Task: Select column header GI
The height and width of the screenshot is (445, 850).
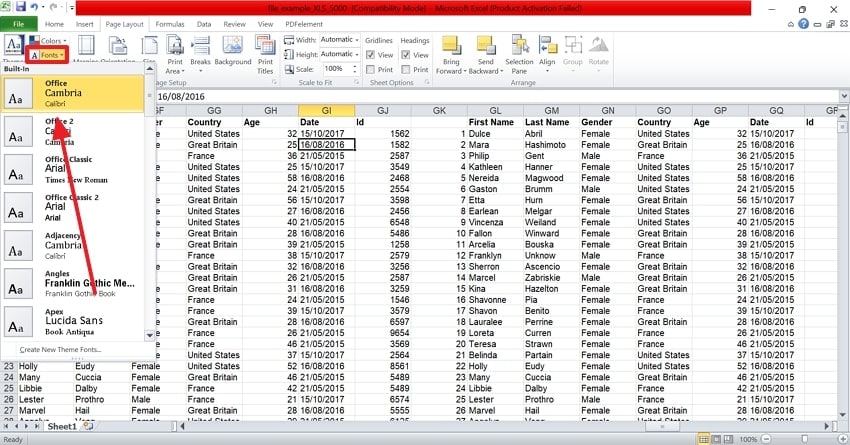Action: coord(326,111)
